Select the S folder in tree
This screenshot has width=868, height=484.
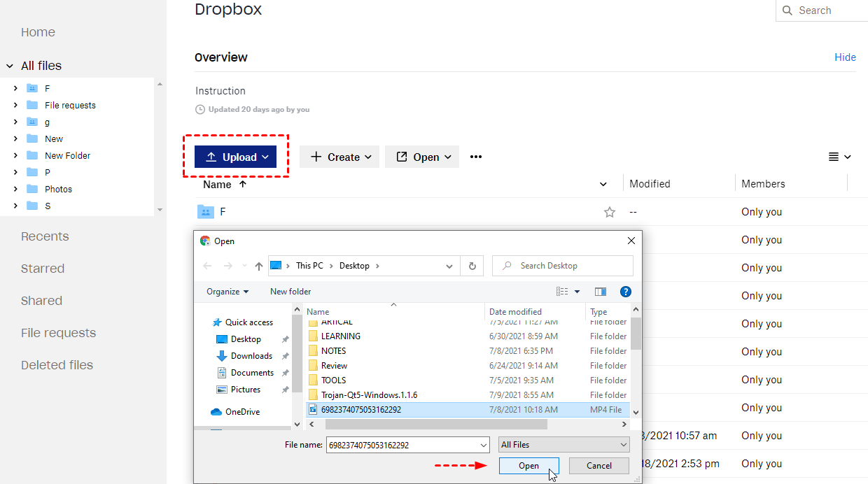click(x=47, y=206)
